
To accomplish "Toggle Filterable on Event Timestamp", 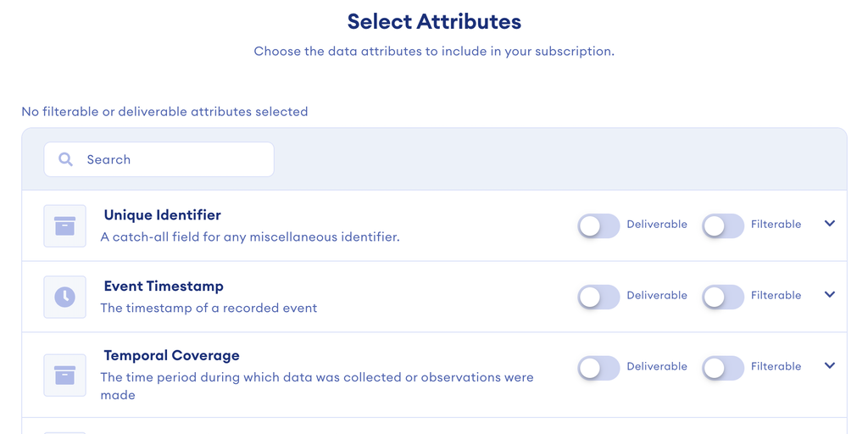I will [x=722, y=297].
